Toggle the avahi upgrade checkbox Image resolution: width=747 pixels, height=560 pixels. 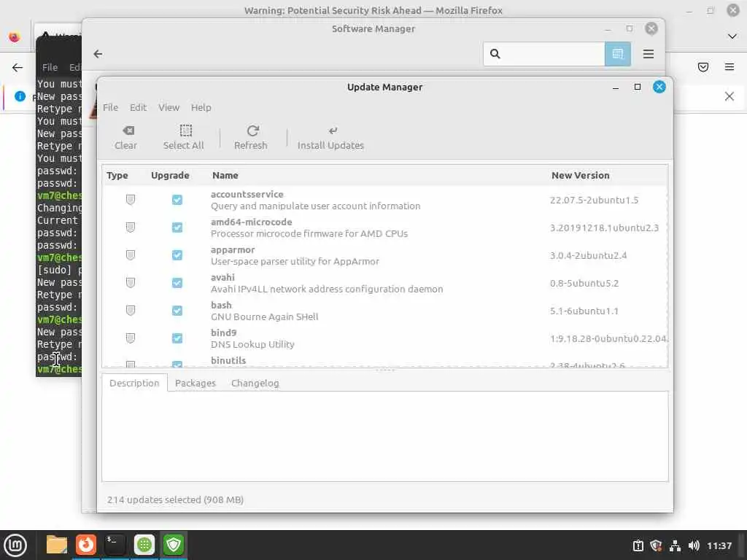tap(177, 283)
